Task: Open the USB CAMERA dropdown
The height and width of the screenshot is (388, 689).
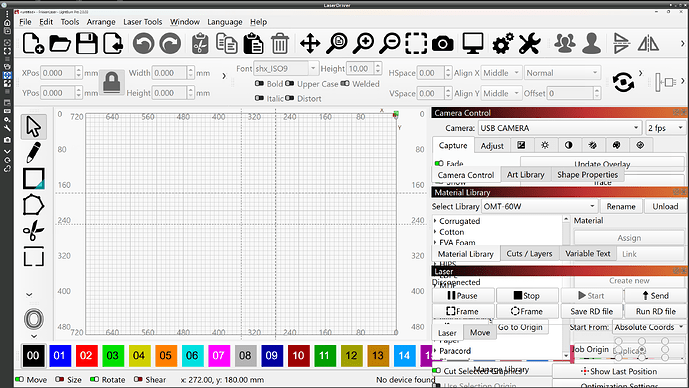Action: pyautogui.click(x=560, y=128)
